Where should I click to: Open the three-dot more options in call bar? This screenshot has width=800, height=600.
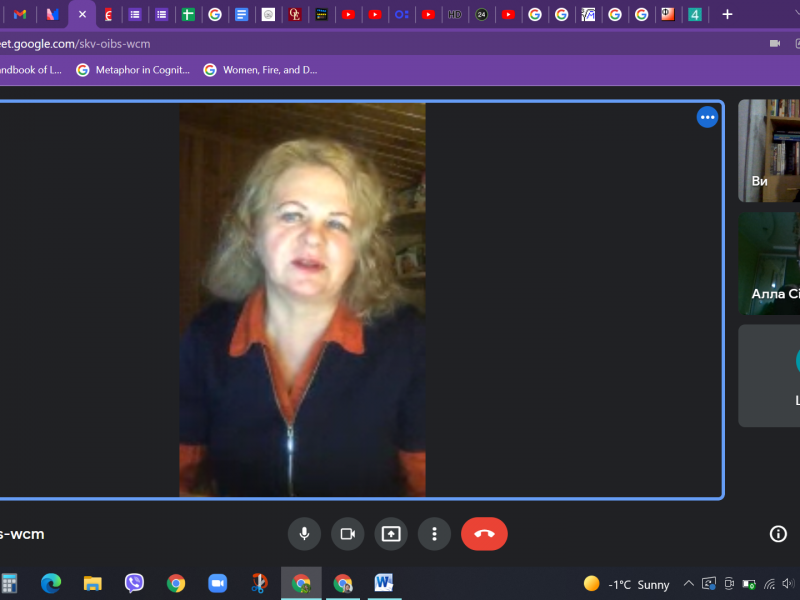[x=434, y=534]
